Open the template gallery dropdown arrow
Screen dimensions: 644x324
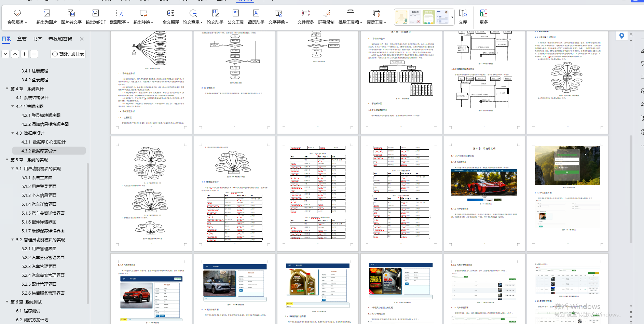coord(452,17)
